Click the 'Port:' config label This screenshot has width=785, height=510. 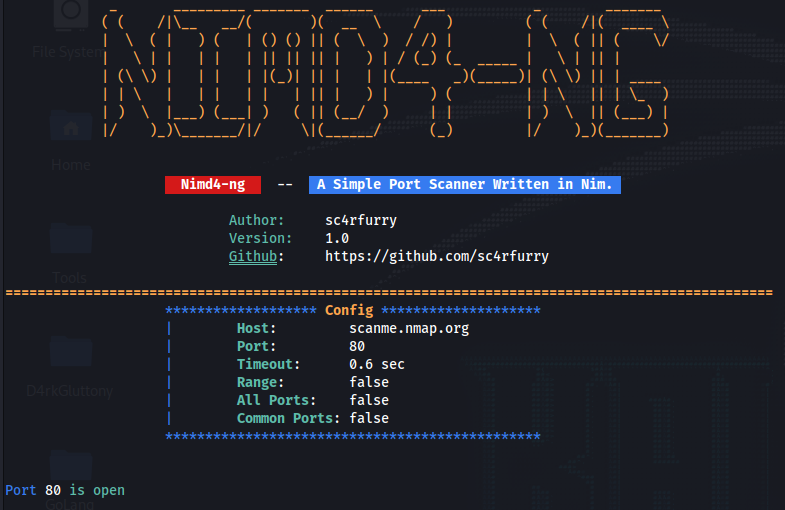[256, 346]
